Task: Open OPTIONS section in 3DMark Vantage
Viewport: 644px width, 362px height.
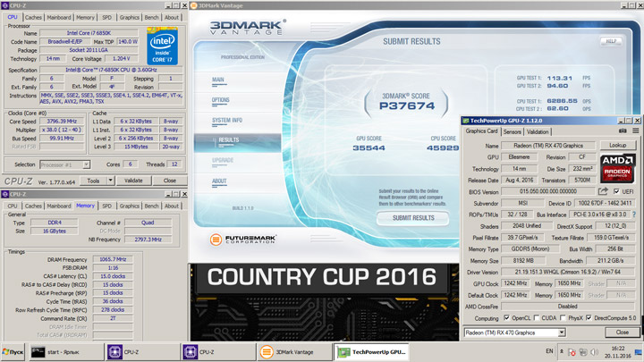Action: pos(221,100)
